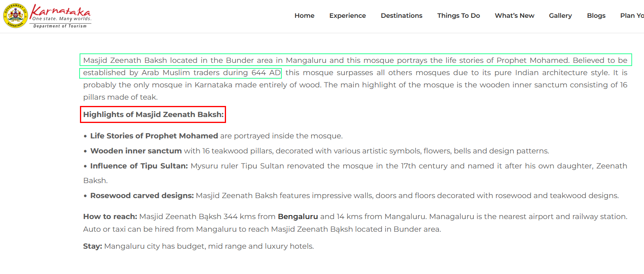644x274 pixels.
Task: Open the What's New menu
Action: tap(515, 15)
